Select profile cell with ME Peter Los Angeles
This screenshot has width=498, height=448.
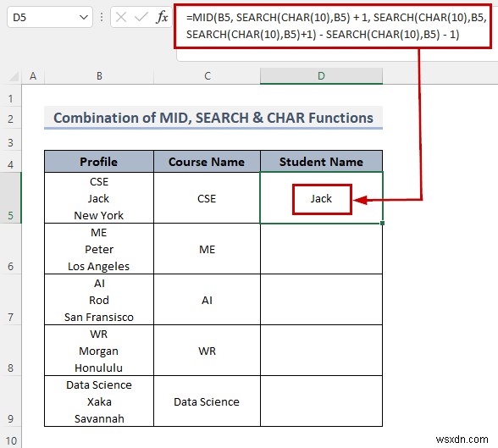[99, 249]
